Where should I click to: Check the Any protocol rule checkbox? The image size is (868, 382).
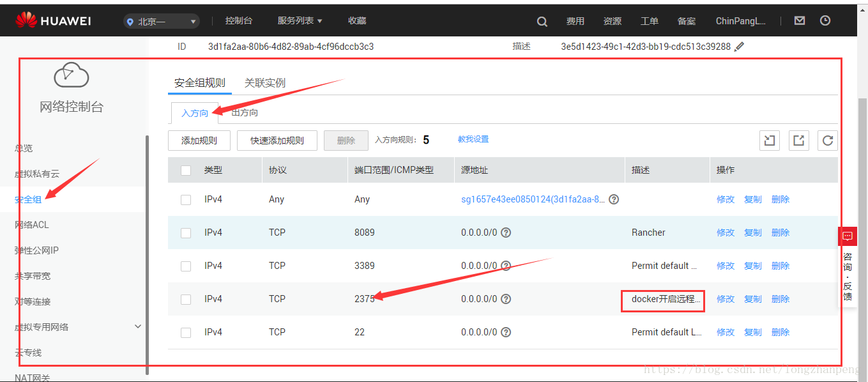[186, 200]
